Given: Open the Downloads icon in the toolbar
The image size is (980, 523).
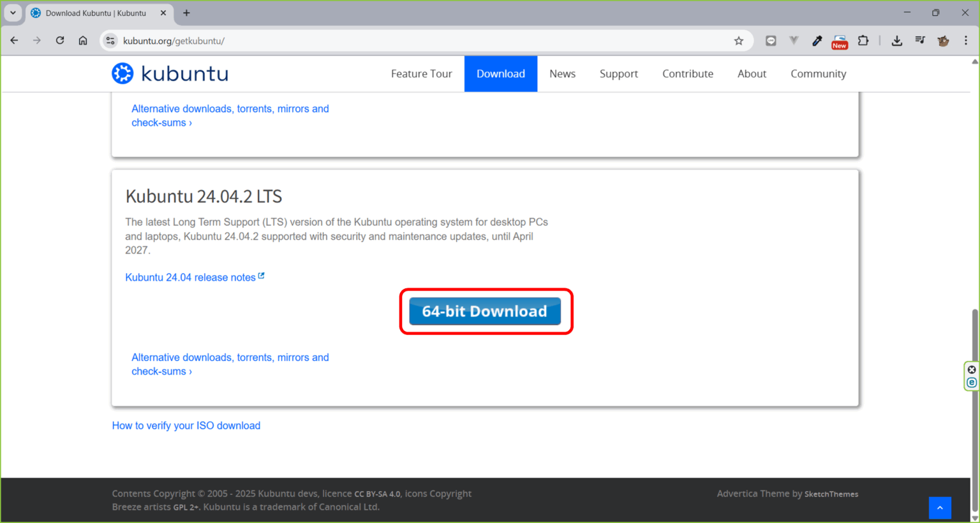Looking at the screenshot, I should 897,40.
